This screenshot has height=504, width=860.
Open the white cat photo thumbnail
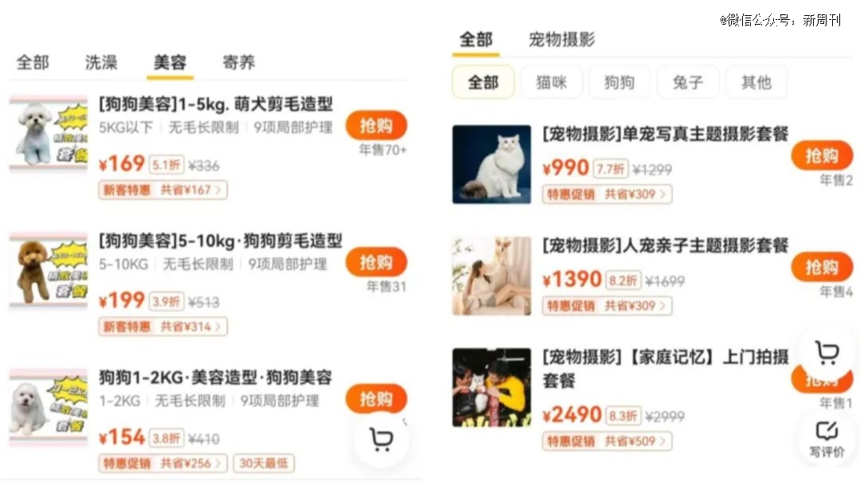[x=491, y=165]
